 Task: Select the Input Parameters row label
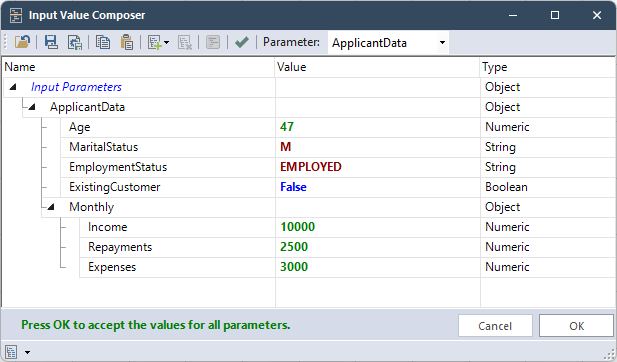pos(76,87)
